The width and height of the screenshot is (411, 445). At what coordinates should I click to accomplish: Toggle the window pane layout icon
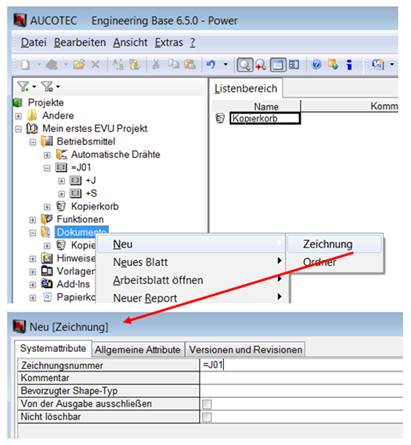pyautogui.click(x=278, y=65)
